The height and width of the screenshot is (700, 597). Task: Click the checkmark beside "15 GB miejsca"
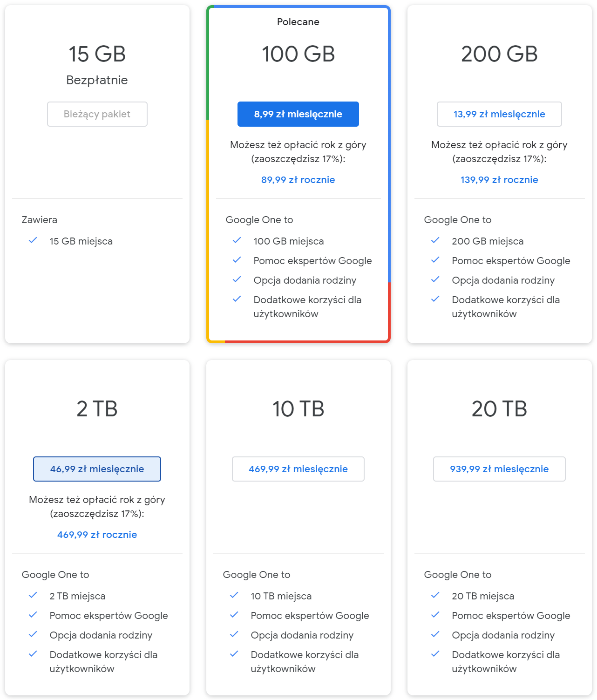pyautogui.click(x=33, y=240)
